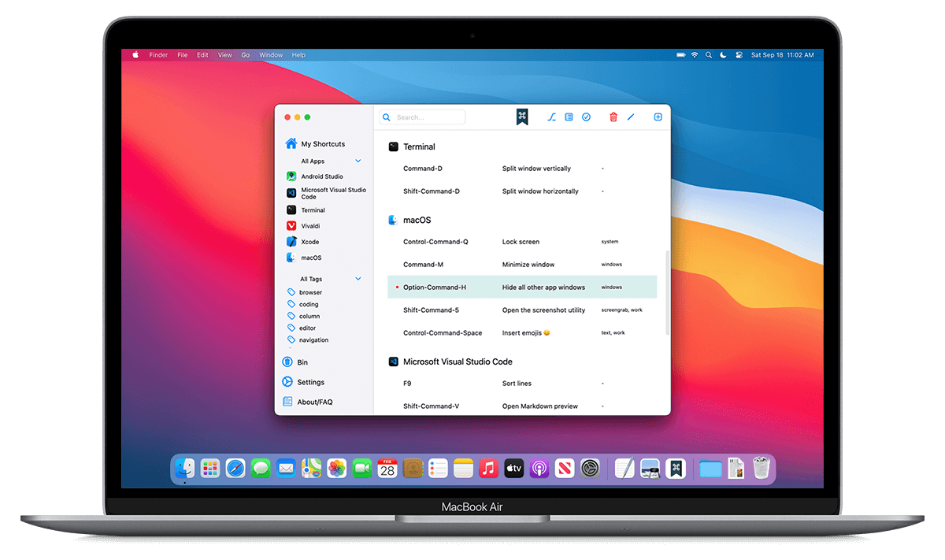Click the checkmark circle toolbar icon

(586, 117)
